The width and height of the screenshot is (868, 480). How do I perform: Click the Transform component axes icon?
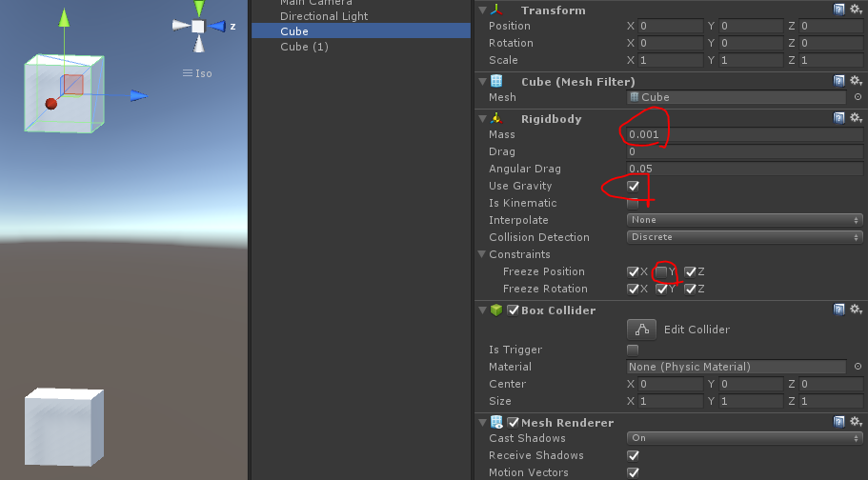point(496,10)
